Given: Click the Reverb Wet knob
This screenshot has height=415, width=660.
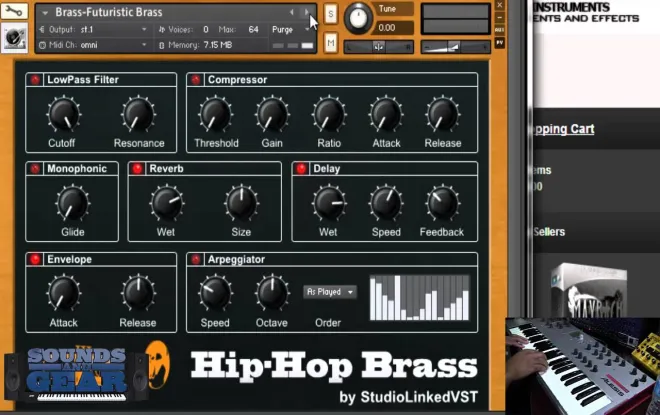Looking at the screenshot, I should pyautogui.click(x=167, y=203).
